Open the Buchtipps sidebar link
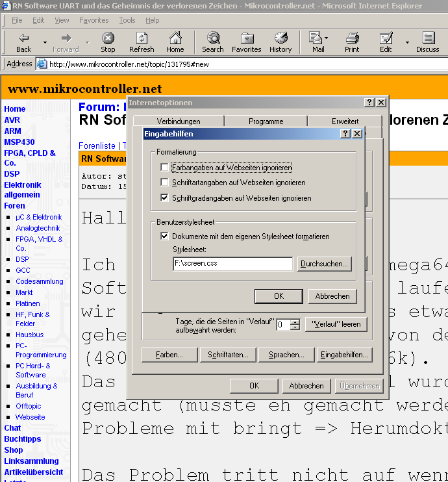The height and width of the screenshot is (482, 448). (x=23, y=439)
